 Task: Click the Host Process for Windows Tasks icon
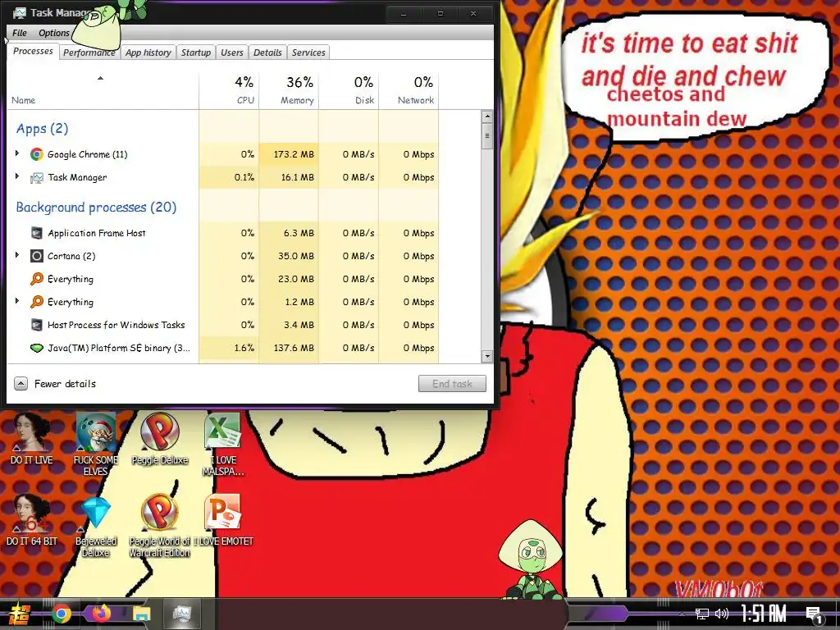36,325
